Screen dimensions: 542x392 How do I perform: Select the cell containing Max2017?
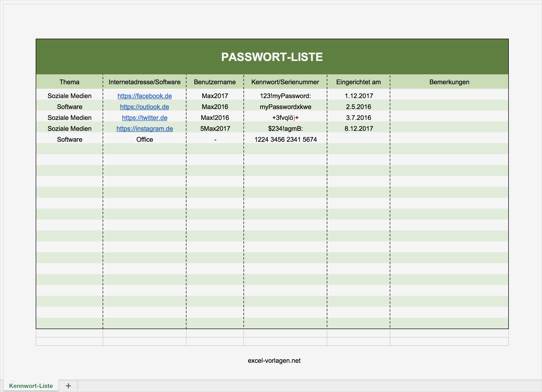(215, 96)
